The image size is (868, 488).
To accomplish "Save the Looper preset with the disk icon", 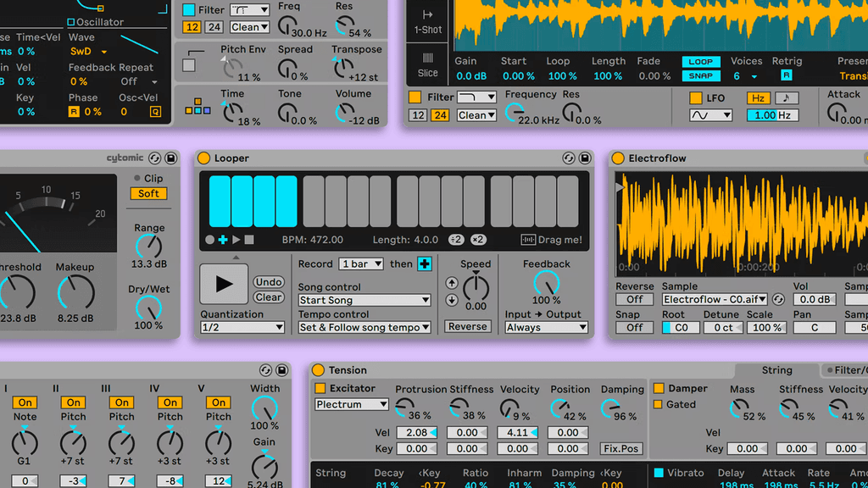I will coord(585,158).
